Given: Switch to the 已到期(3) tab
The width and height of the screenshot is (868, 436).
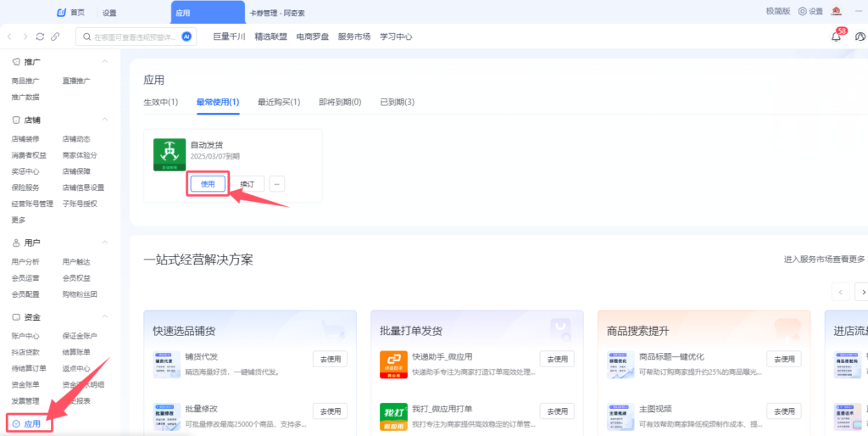Looking at the screenshot, I should click(398, 102).
